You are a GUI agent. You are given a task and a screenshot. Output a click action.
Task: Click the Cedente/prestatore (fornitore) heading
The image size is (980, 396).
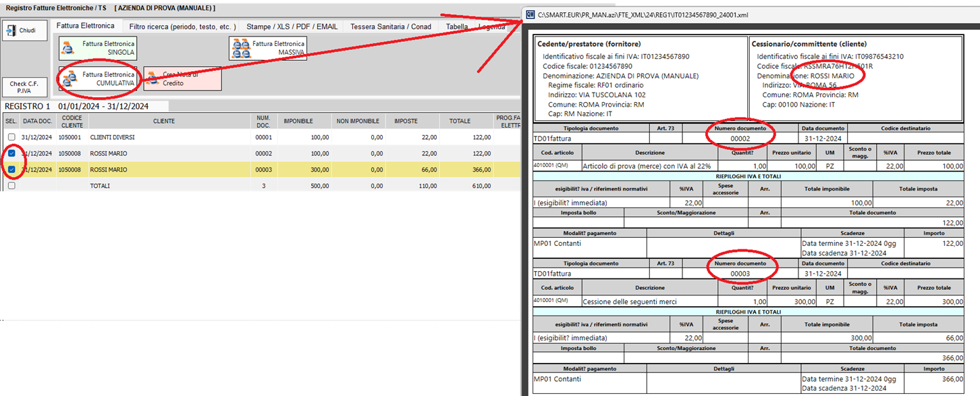click(589, 44)
